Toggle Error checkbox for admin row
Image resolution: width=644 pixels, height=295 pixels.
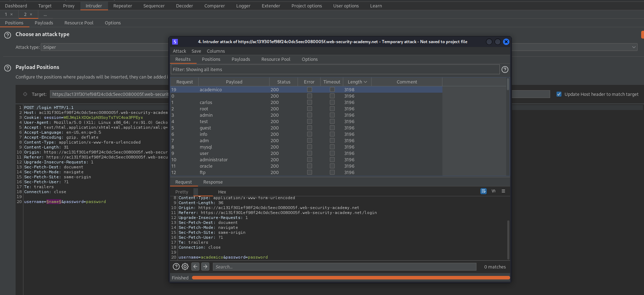tap(310, 115)
